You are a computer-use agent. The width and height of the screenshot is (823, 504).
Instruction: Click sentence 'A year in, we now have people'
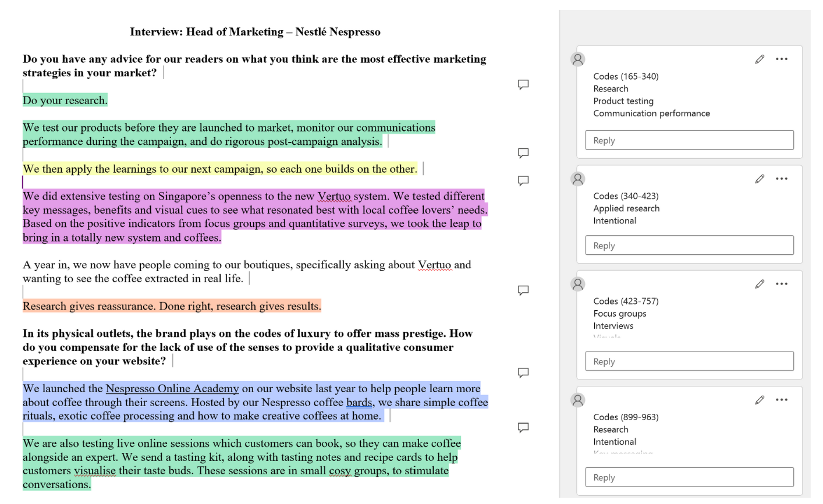[x=247, y=272]
